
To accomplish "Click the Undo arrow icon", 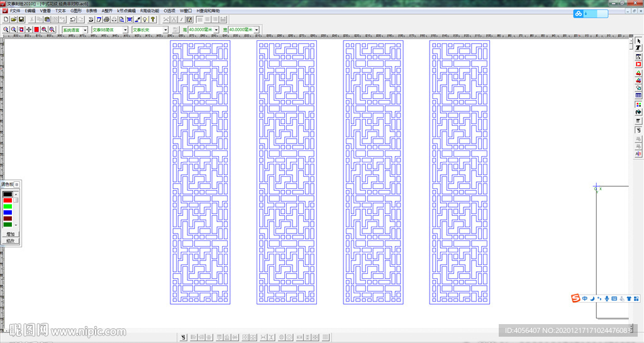I will tap(72, 20).
